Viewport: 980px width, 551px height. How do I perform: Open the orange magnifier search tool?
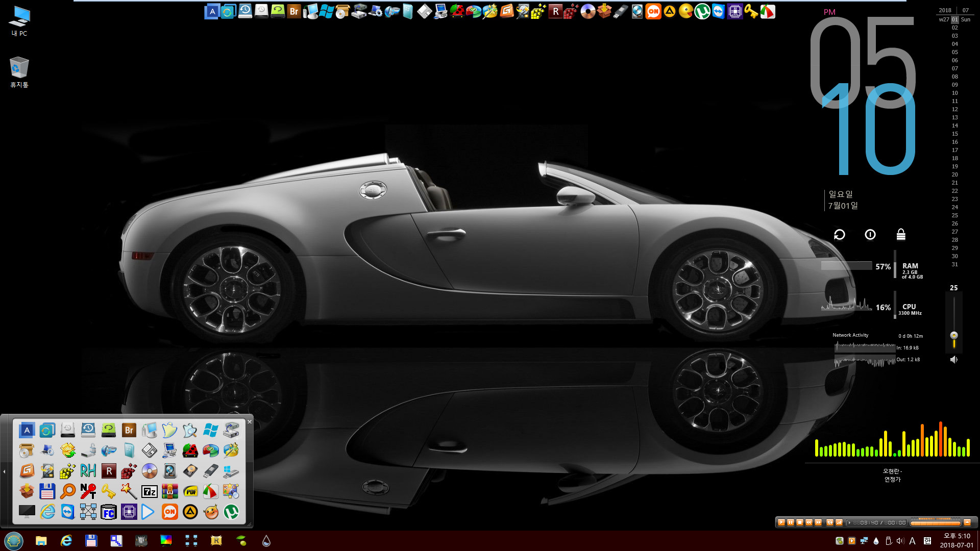(x=68, y=491)
